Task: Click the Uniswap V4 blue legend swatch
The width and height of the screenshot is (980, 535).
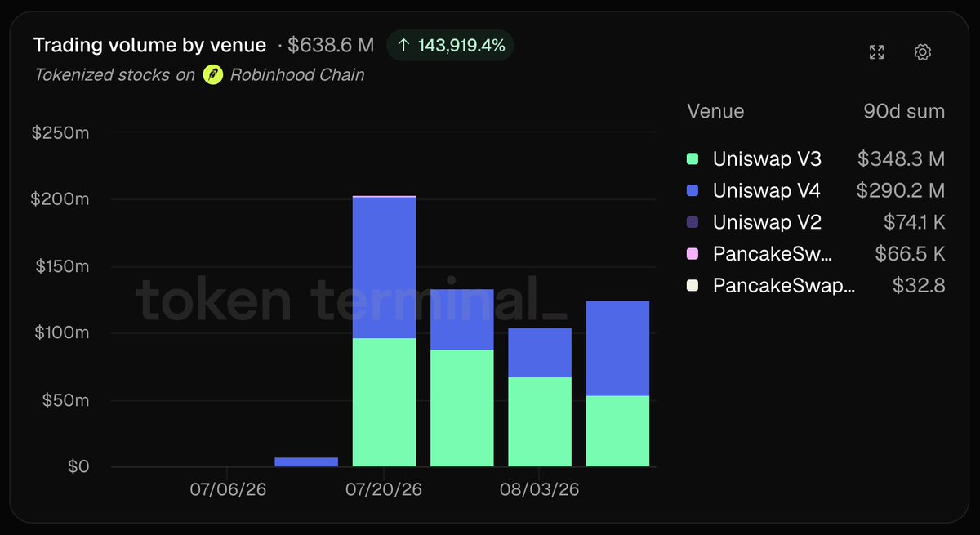Action: point(693,191)
